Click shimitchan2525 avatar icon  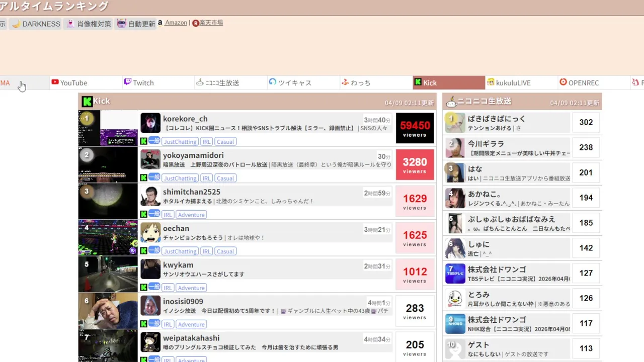[x=150, y=196]
